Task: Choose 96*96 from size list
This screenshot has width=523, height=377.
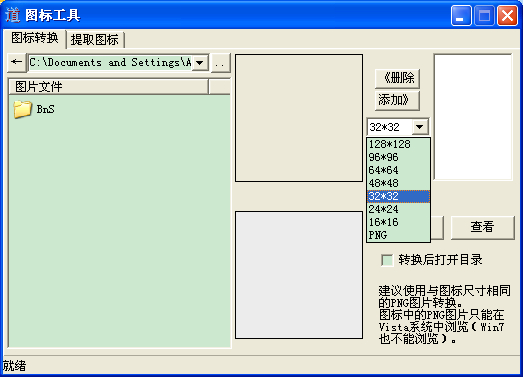Action: (398, 157)
